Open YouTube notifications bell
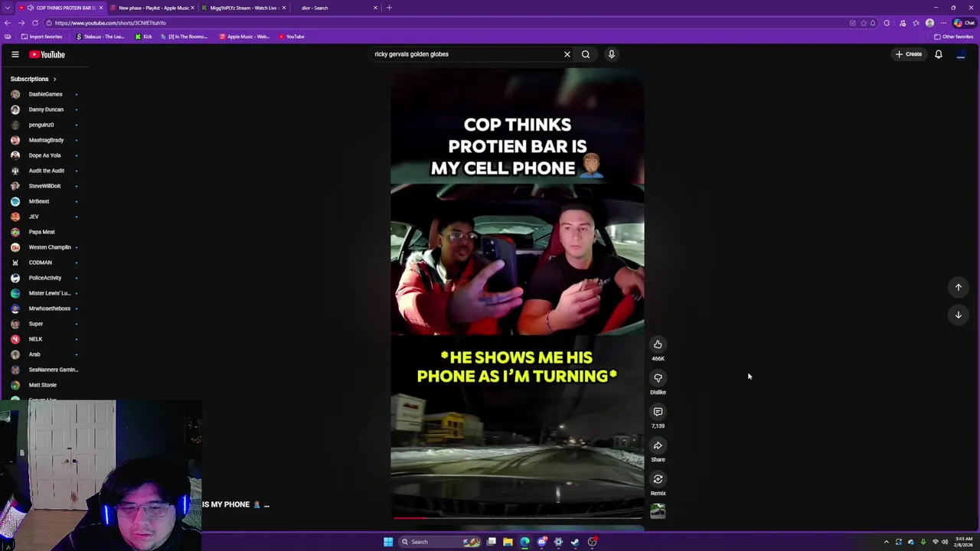Viewport: 980px width, 551px height. 939,54
